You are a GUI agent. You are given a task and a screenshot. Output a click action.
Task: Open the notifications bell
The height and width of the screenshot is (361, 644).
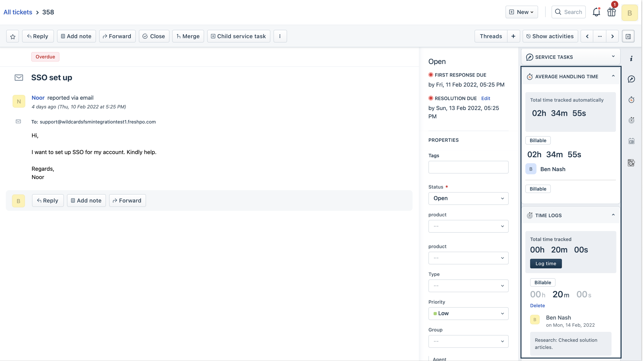pyautogui.click(x=596, y=12)
